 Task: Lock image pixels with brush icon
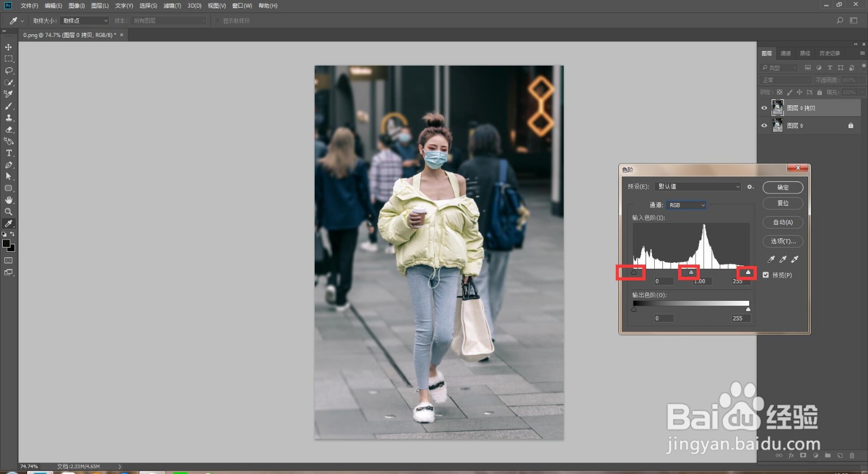click(x=789, y=92)
